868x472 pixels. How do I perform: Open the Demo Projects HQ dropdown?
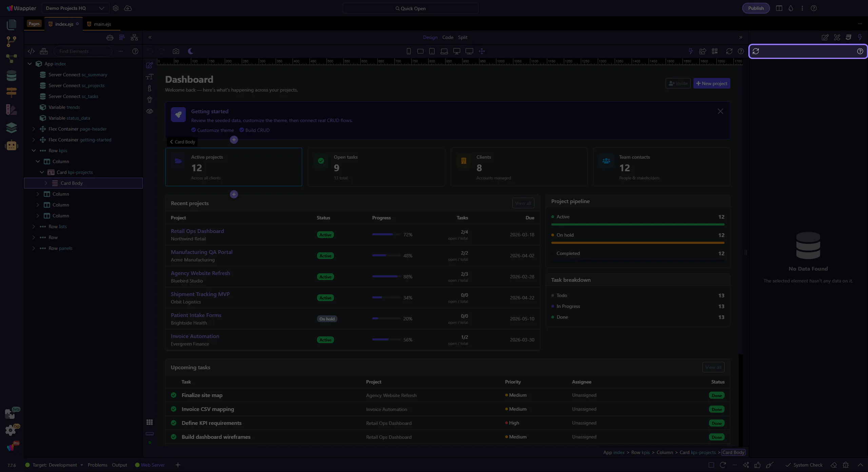click(75, 8)
